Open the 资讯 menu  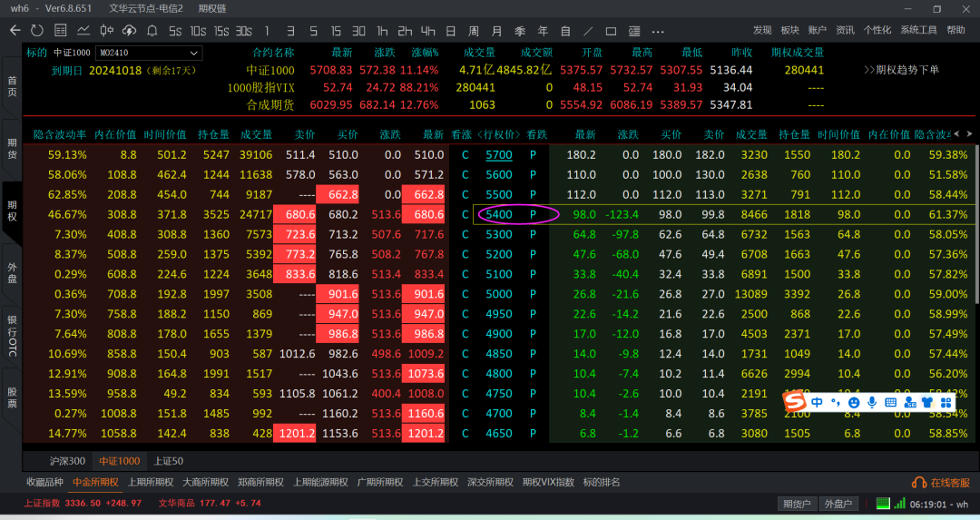click(845, 30)
